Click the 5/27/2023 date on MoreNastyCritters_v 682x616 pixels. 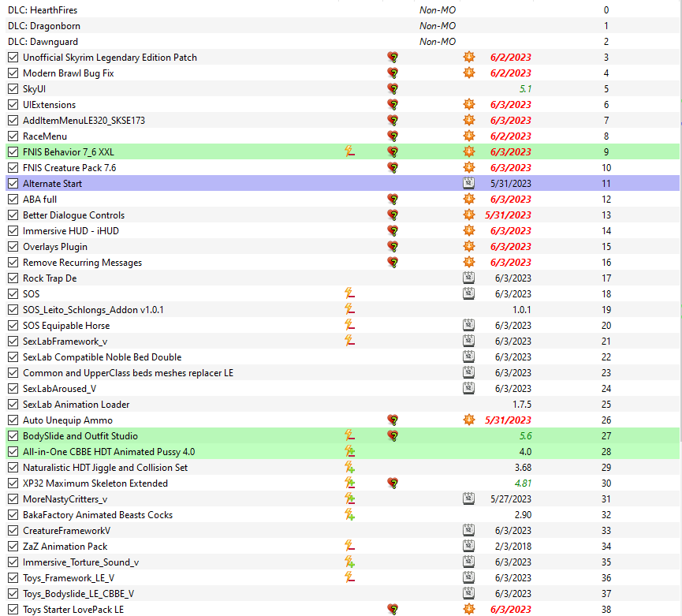point(511,499)
